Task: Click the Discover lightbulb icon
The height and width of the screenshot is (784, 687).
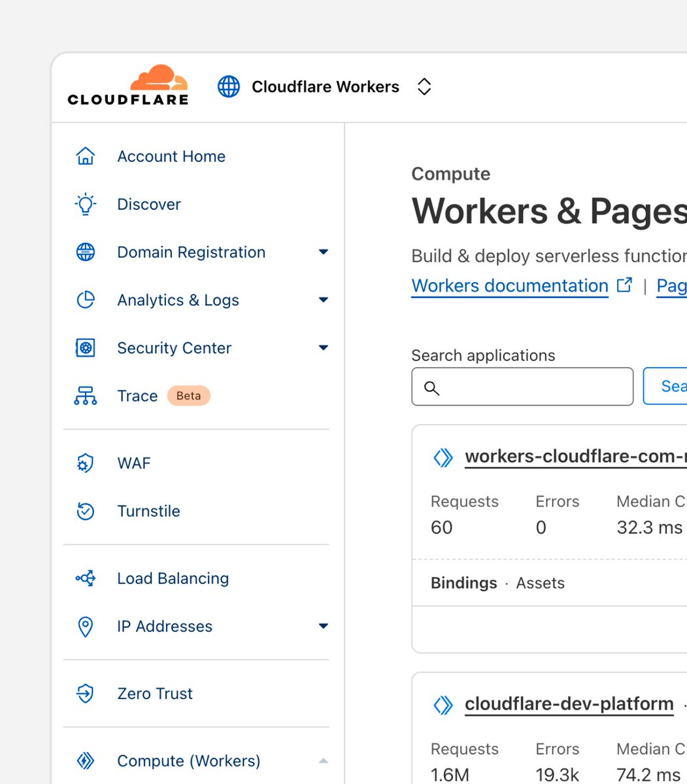Action: coord(86,204)
